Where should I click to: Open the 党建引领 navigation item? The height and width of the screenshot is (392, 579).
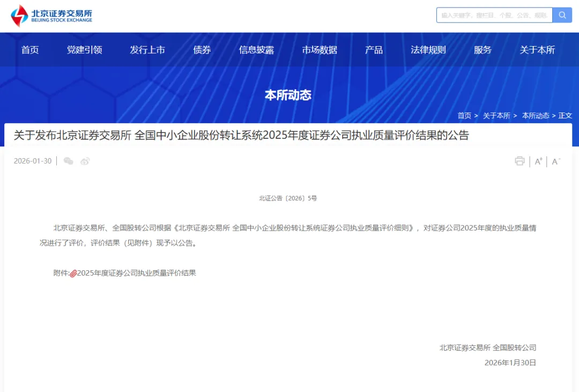84,50
